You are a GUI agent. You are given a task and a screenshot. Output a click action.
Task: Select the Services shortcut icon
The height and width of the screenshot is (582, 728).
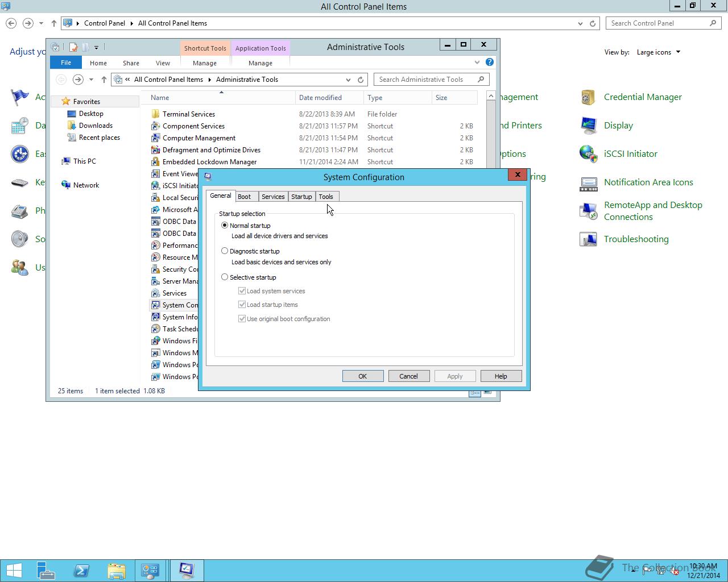[x=155, y=293]
